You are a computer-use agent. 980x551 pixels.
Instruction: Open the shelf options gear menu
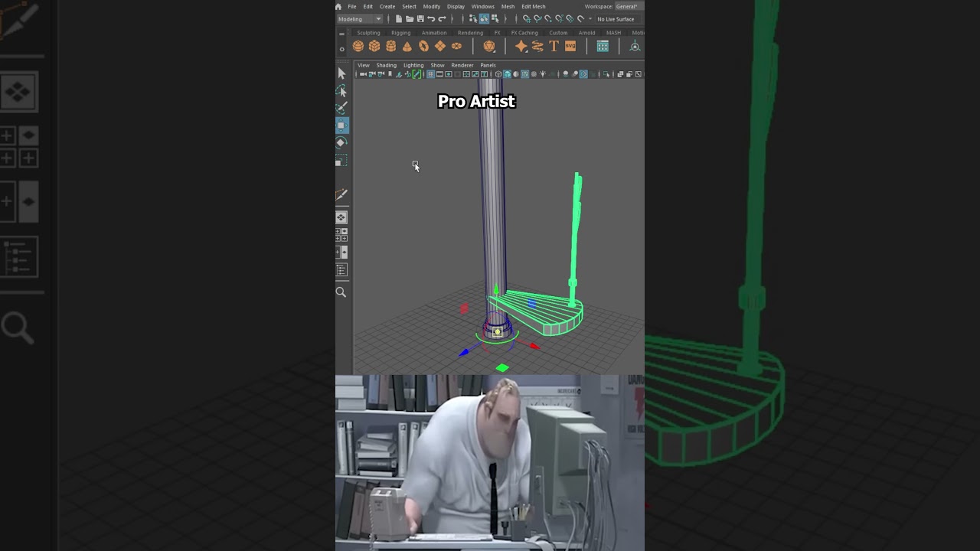(341, 49)
